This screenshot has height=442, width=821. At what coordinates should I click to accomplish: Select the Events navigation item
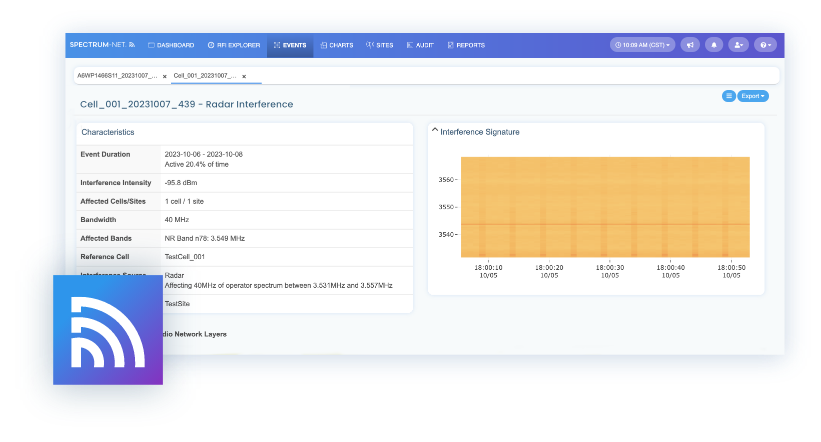click(x=290, y=45)
